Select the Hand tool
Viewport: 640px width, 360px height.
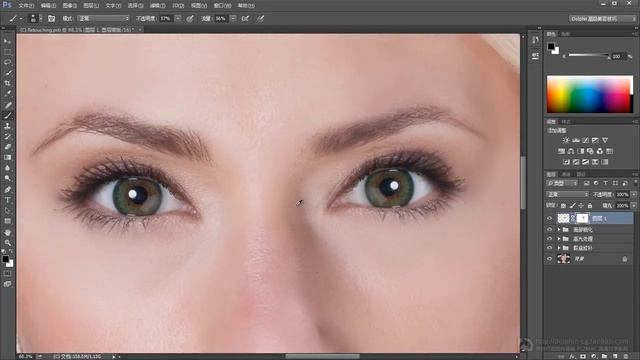click(x=7, y=233)
